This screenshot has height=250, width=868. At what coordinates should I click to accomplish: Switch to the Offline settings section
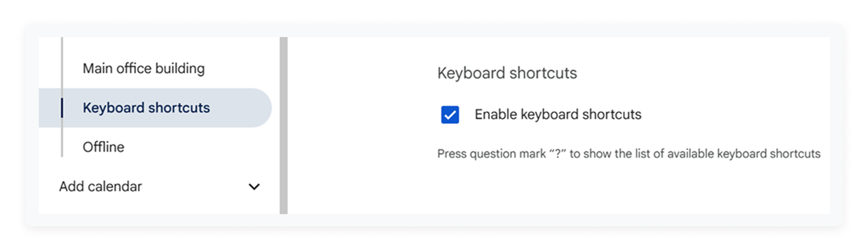tap(103, 147)
